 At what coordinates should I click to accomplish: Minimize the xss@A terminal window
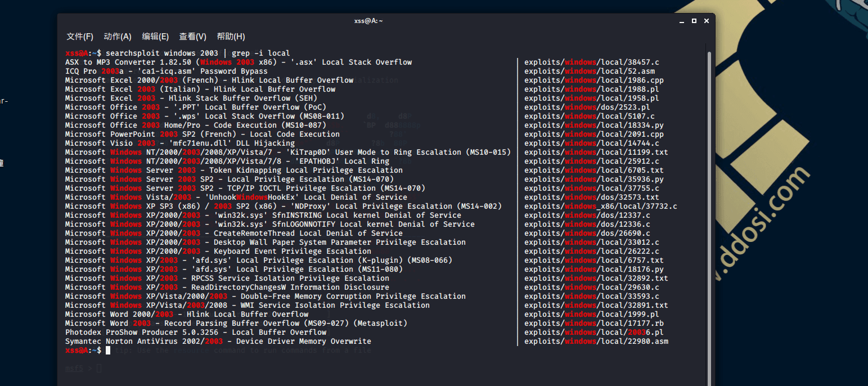(x=682, y=21)
